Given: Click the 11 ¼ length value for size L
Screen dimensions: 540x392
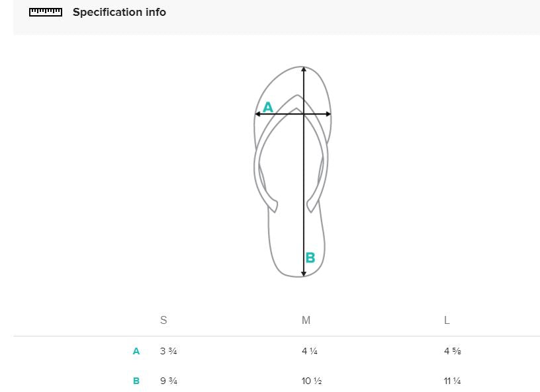Looking at the screenshot, I should 452,381.
